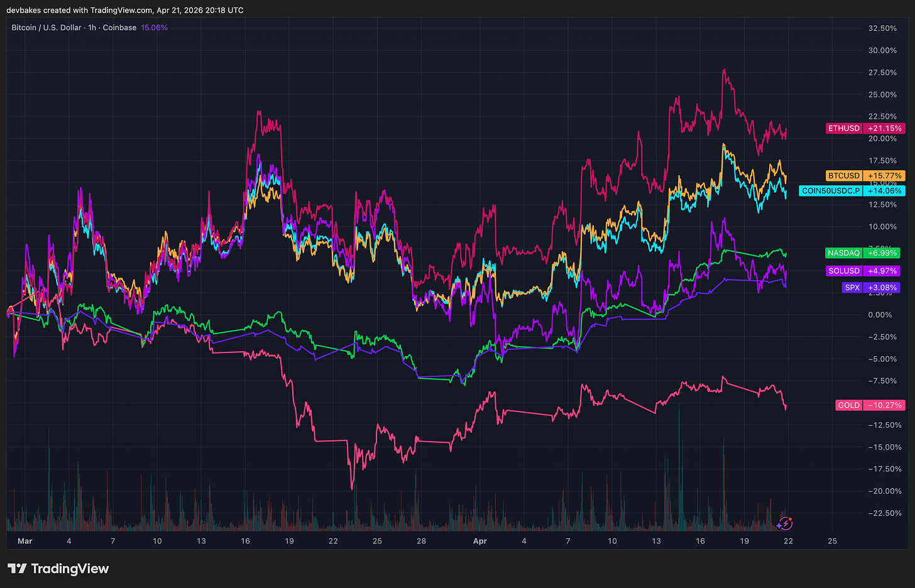Image resolution: width=915 pixels, height=588 pixels.
Task: Select the SOLUSD series label
Action: 843,271
